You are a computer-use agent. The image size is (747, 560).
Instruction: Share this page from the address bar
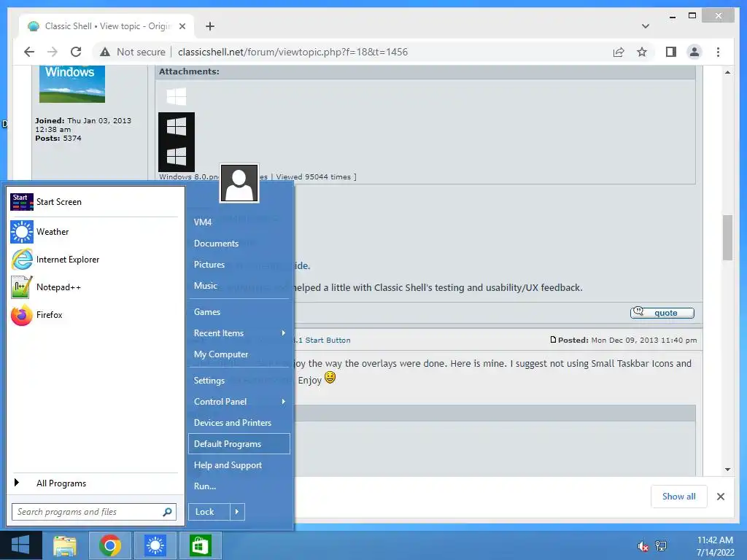tap(619, 52)
